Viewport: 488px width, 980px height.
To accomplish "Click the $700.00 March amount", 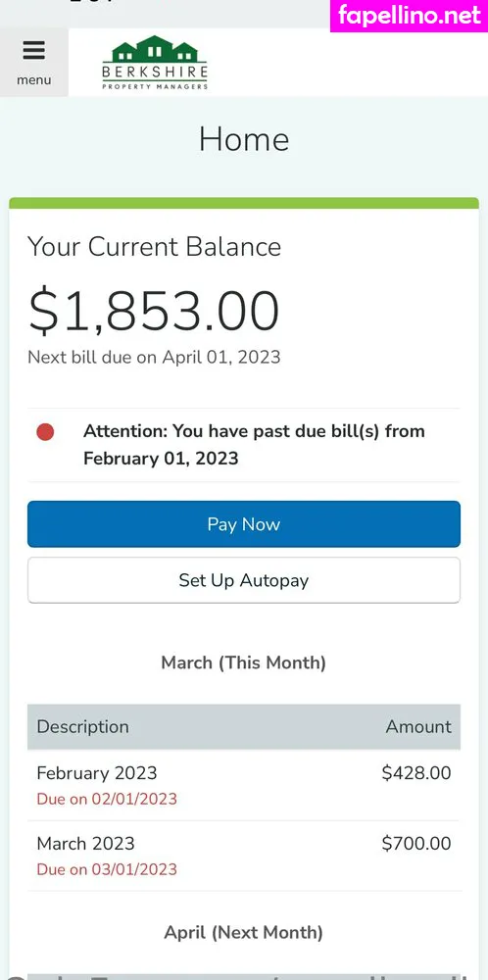I will click(416, 844).
